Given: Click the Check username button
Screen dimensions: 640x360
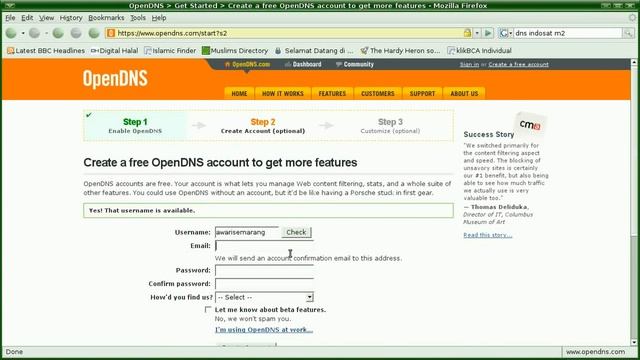Looking at the screenshot, I should 296,232.
